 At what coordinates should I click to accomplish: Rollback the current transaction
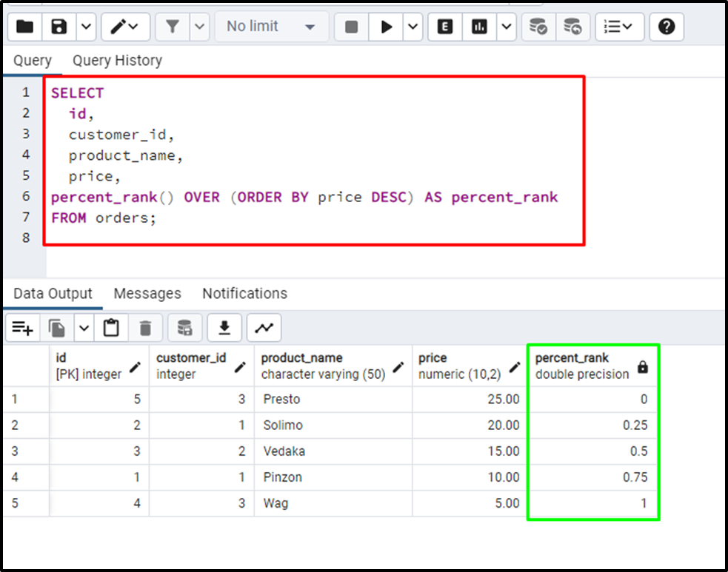(x=573, y=27)
